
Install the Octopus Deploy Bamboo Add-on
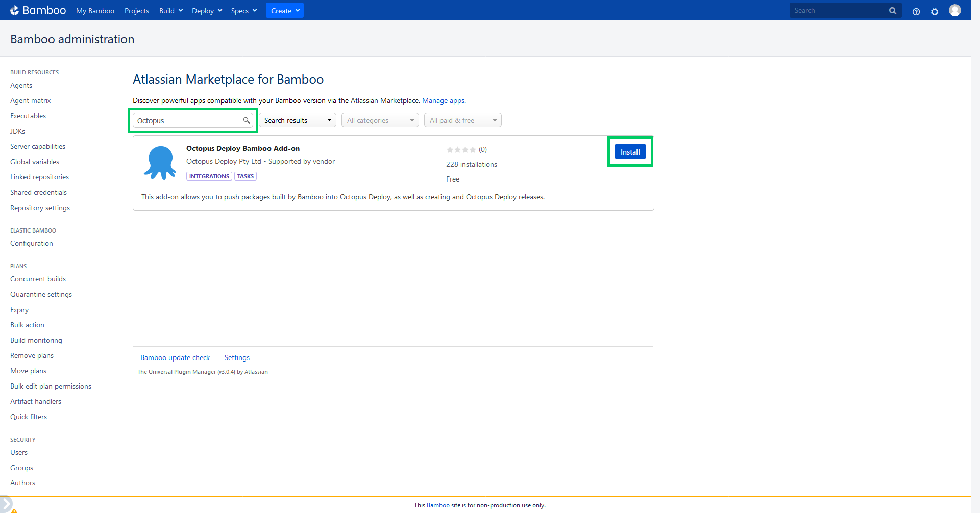pyautogui.click(x=630, y=152)
